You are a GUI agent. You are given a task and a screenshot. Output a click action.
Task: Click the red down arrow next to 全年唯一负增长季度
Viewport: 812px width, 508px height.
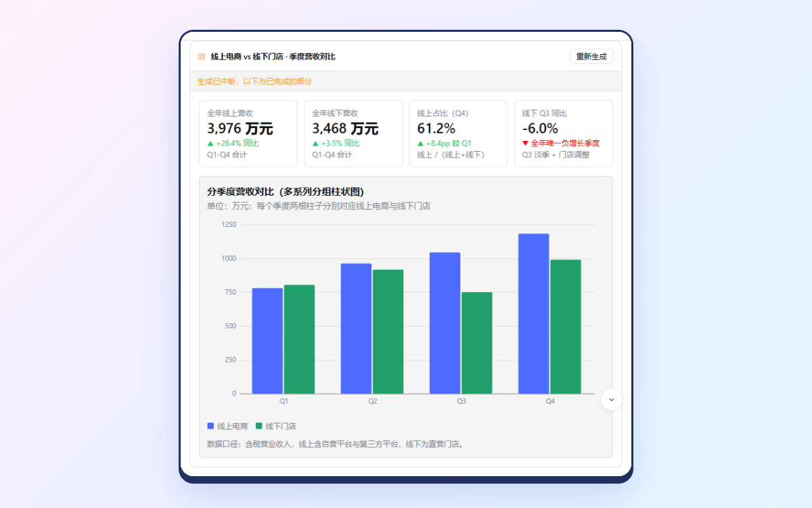pyautogui.click(x=525, y=144)
